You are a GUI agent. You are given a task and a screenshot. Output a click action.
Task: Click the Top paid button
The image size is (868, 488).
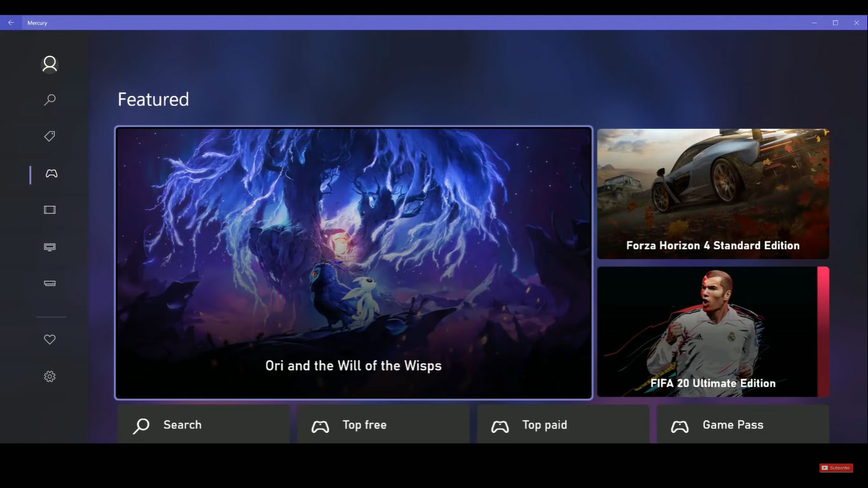coord(563,424)
